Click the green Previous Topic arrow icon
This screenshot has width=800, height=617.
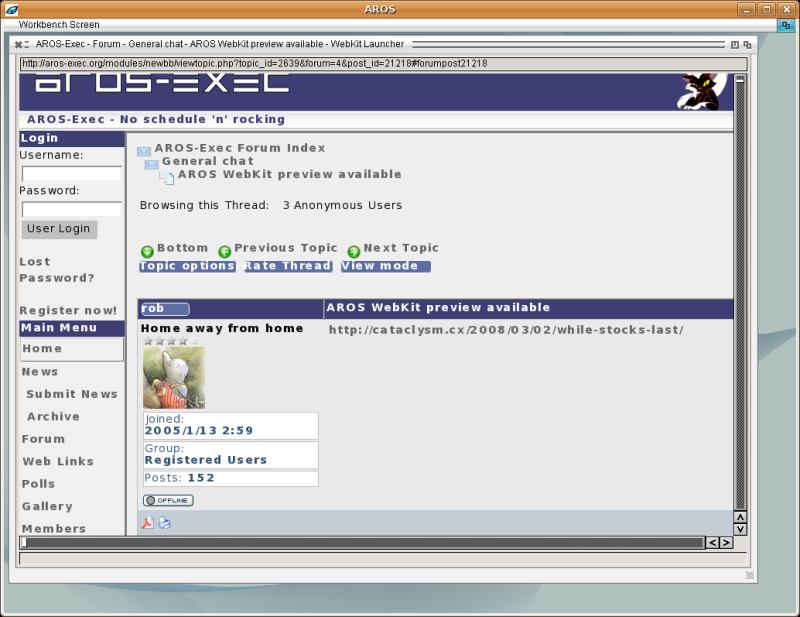click(225, 251)
